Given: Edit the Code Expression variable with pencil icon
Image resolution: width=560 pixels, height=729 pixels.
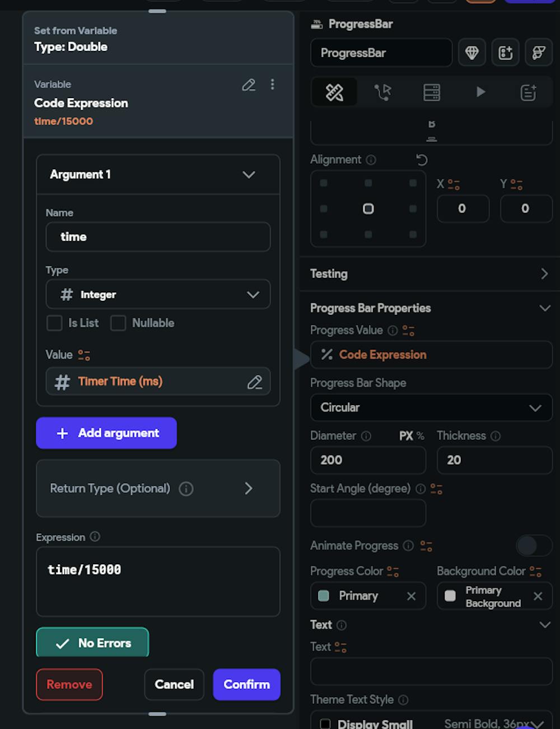Looking at the screenshot, I should (x=249, y=85).
